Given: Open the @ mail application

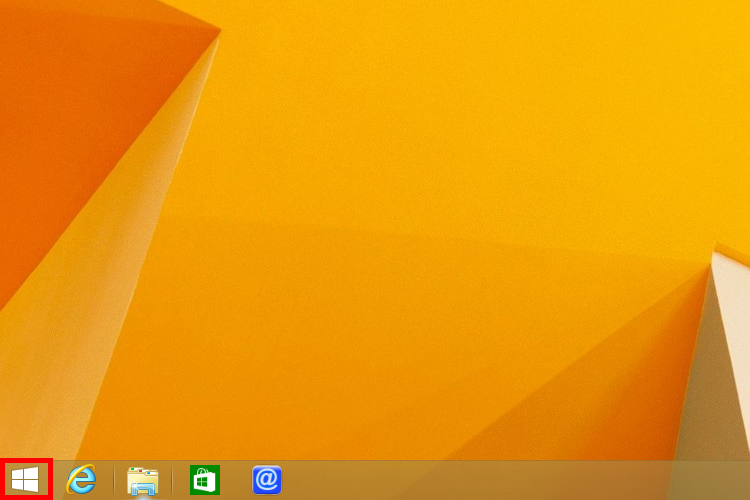Looking at the screenshot, I should [266, 480].
